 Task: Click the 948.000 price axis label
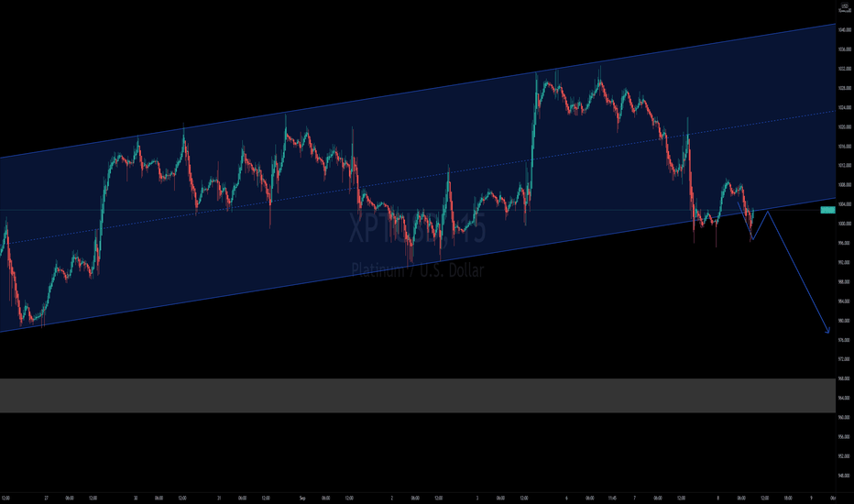[x=845, y=475]
